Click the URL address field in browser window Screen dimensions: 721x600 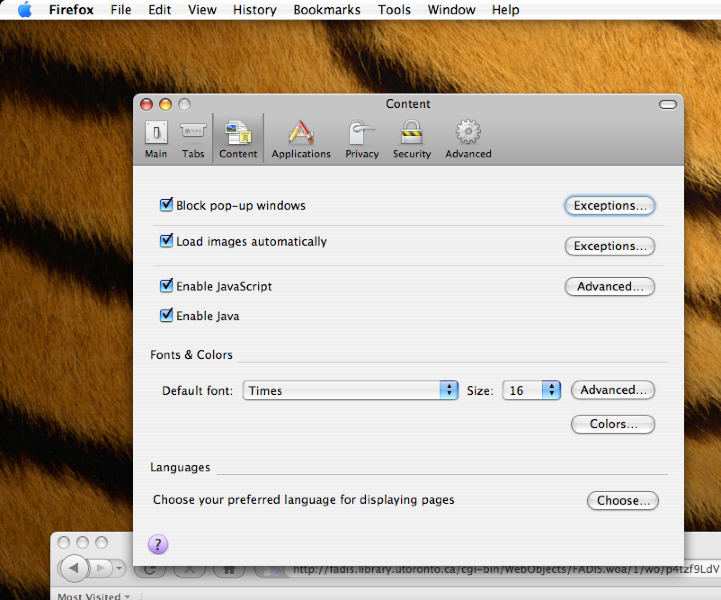[504, 569]
